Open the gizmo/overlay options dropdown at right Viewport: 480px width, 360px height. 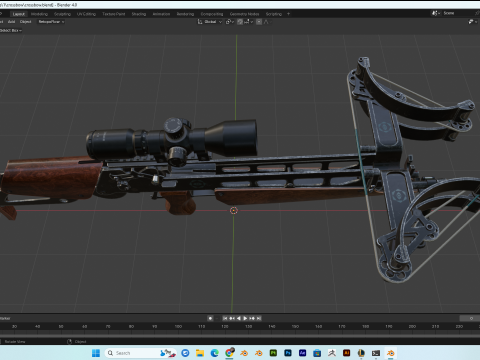point(472,22)
